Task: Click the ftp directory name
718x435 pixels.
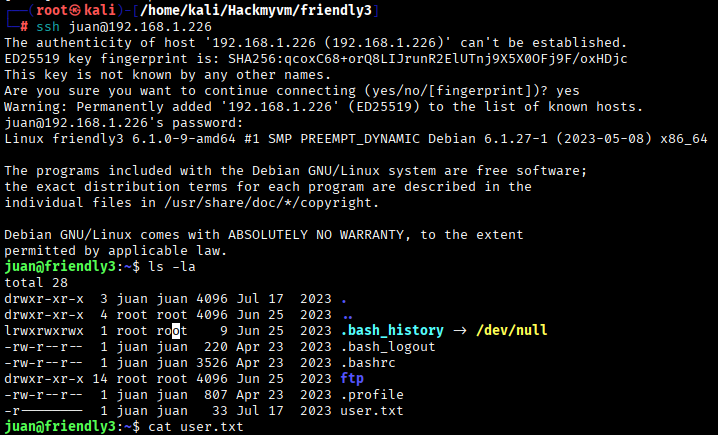Action: click(x=353, y=379)
